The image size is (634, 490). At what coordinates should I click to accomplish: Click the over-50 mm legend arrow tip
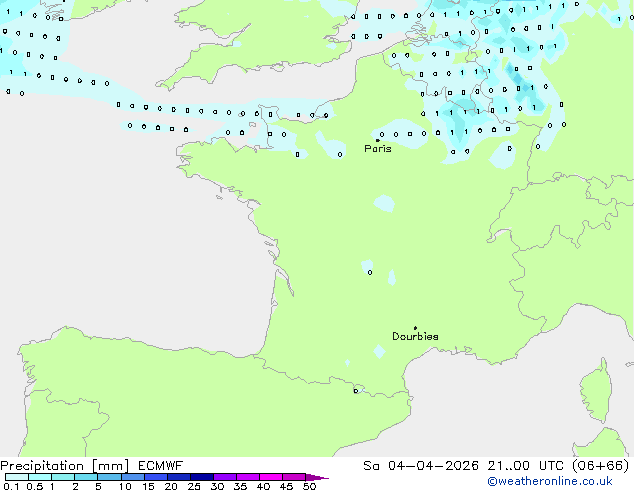coord(317,477)
